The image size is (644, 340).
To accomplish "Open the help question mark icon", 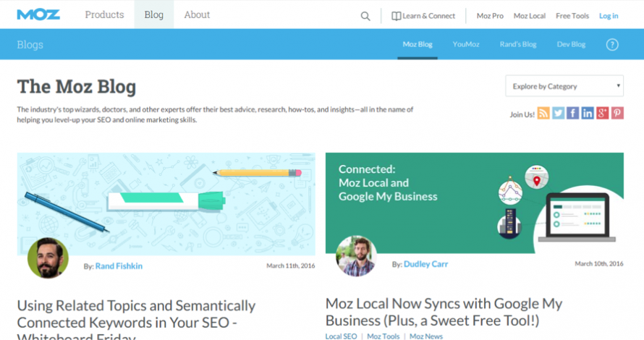I will 612,44.
